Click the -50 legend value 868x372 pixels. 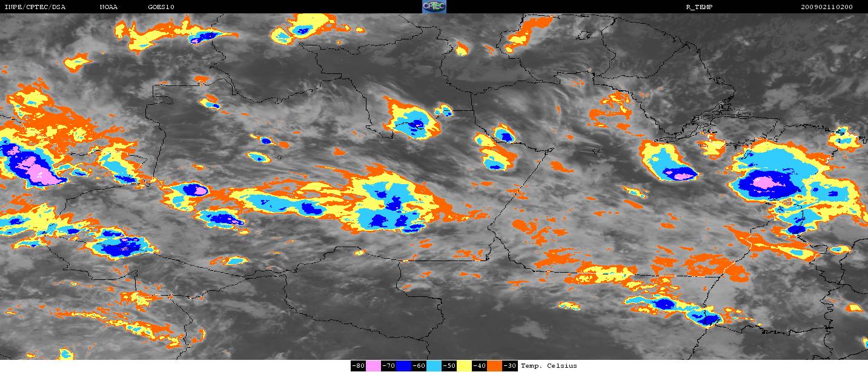click(449, 366)
